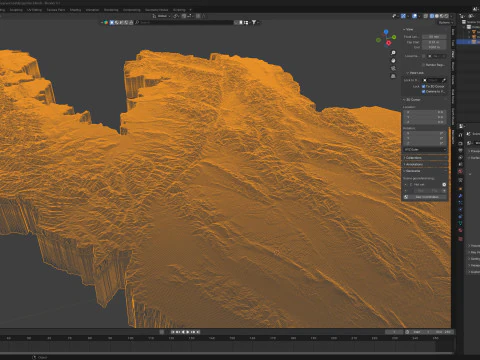This screenshot has height=360, width=480.
Task: Open viewport shading options dropdown arrow
Action: (x=451, y=16)
